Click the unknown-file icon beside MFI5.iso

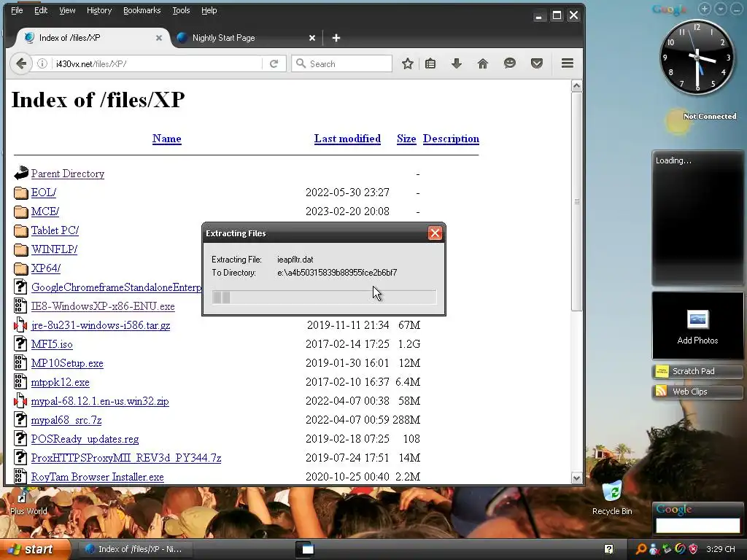20,344
